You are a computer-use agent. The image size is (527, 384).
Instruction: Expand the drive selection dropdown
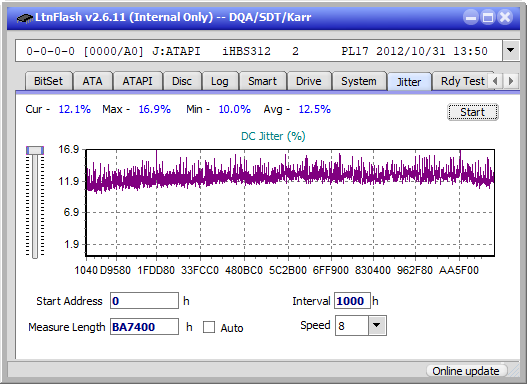(511, 51)
